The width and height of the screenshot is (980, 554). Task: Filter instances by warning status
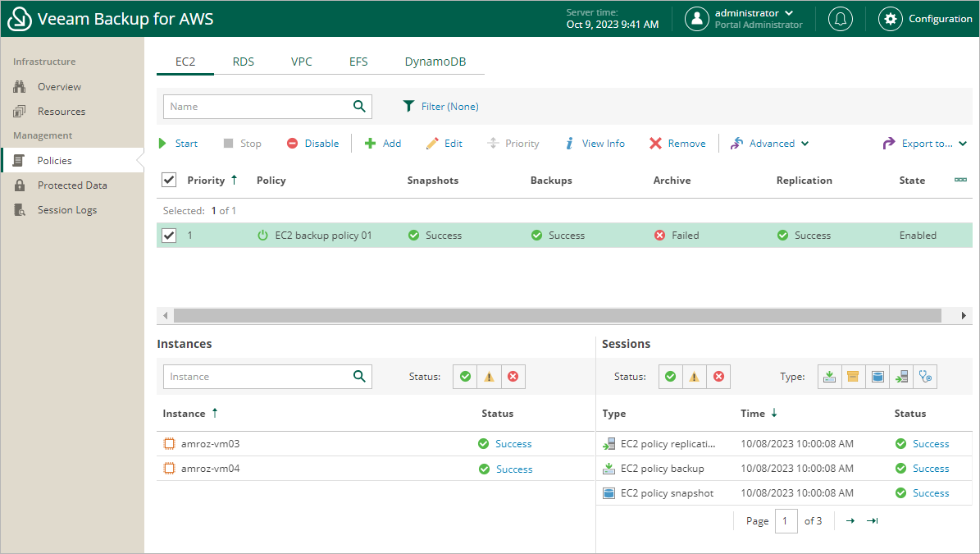click(x=489, y=377)
